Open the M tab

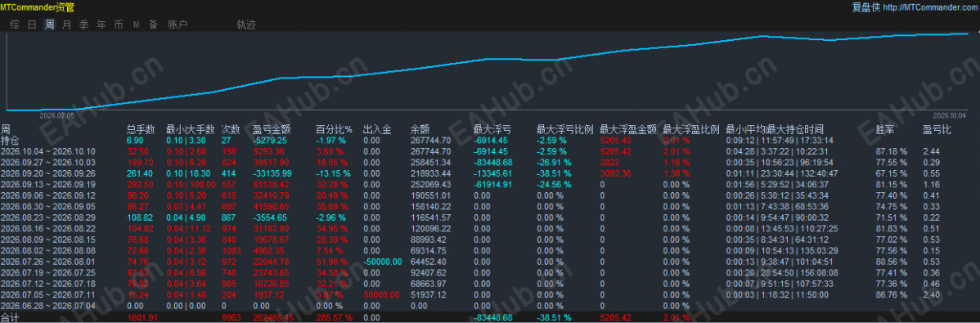click(x=136, y=25)
